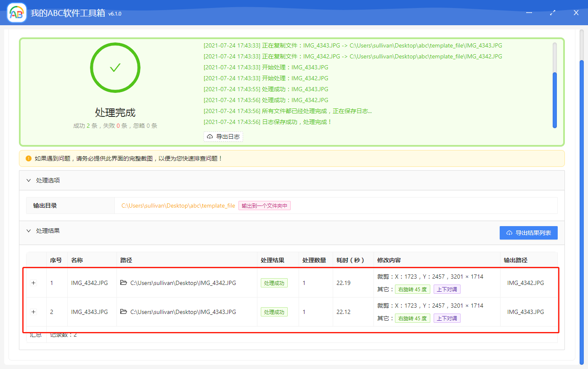This screenshot has width=588, height=369.
Task: Click the 输出到一个文件夹中 tag
Action: pos(264,206)
